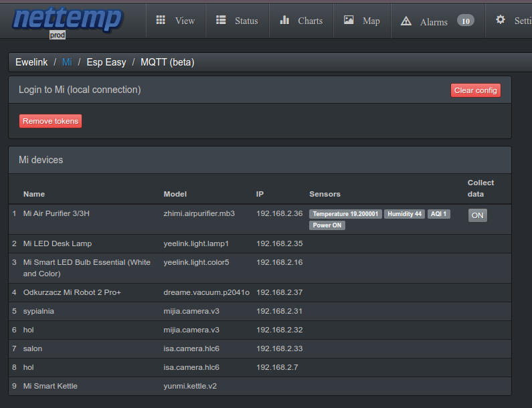
Task: Click the Remove tokens button
Action: [50, 121]
